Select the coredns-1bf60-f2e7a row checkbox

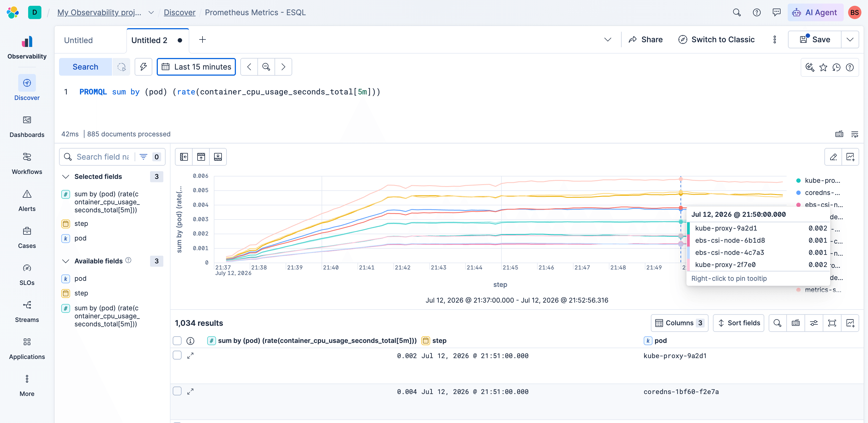[177, 391]
